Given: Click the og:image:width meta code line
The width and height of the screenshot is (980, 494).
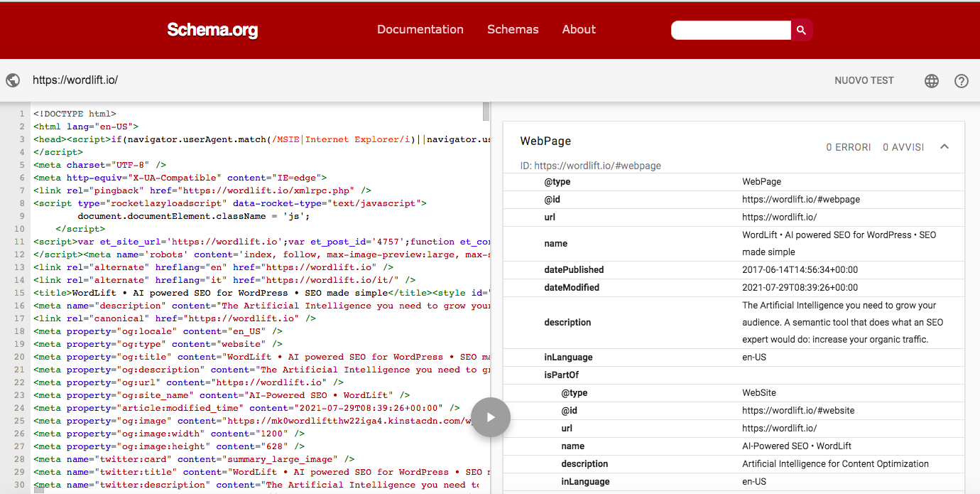Looking at the screenshot, I should (x=169, y=434).
